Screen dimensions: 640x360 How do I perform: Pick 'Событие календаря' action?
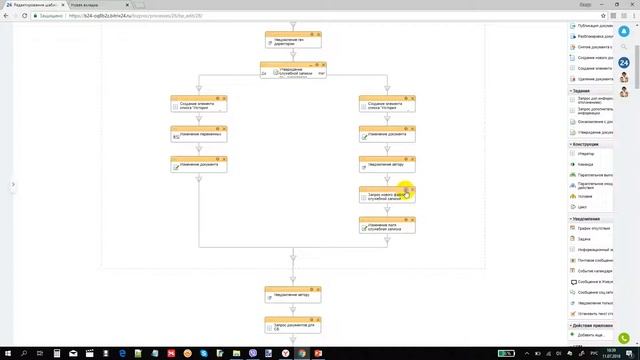click(591, 271)
